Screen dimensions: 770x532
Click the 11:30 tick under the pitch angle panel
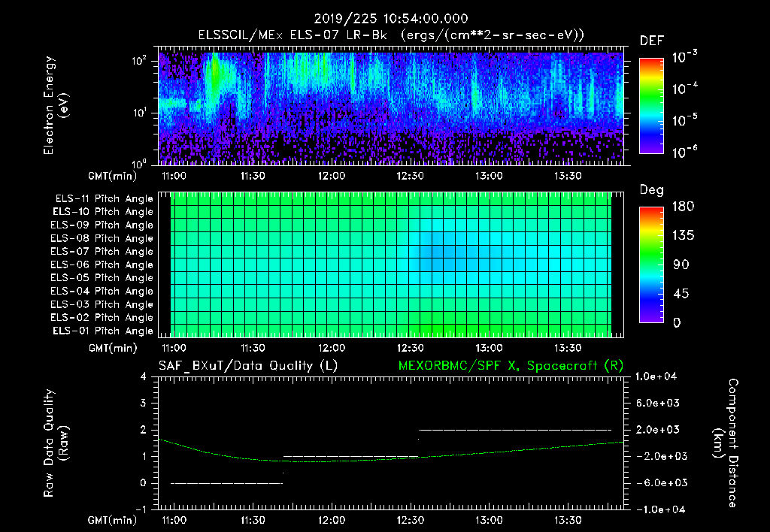click(x=253, y=349)
